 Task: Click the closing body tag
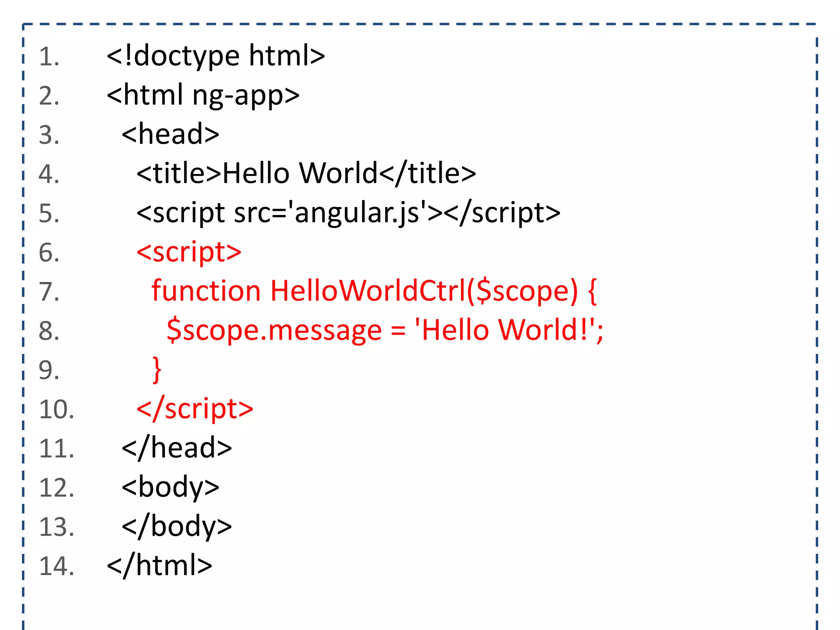pos(177,526)
